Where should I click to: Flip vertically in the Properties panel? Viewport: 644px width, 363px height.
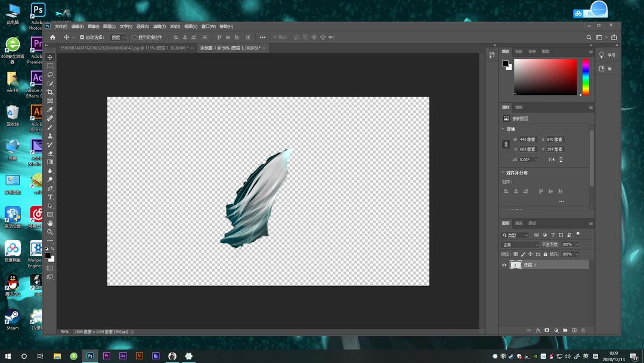click(x=561, y=159)
